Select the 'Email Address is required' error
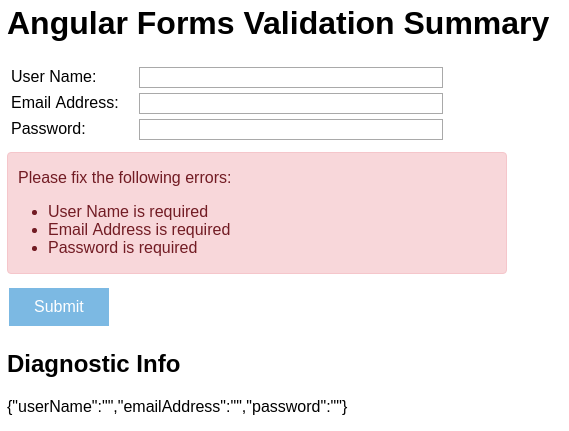The height and width of the screenshot is (431, 569). click(x=139, y=230)
